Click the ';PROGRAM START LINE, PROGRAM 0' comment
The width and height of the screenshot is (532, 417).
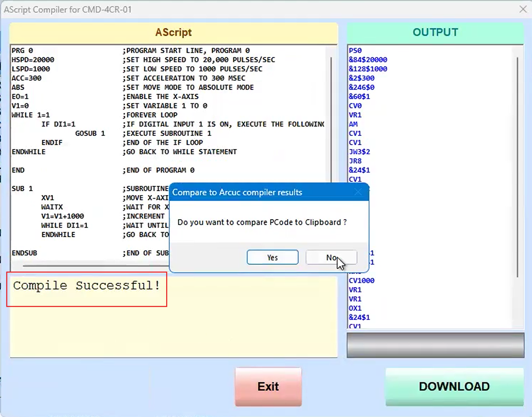tap(186, 51)
